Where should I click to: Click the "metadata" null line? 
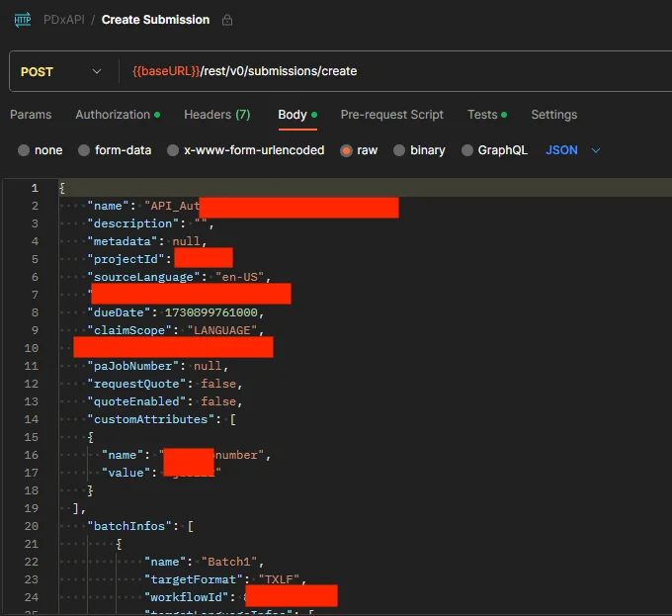(147, 241)
